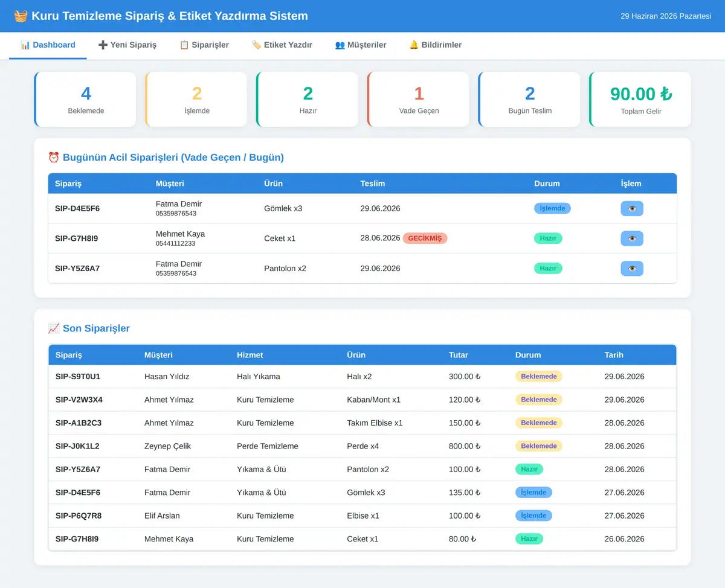Select order SIP-J0K1L2 in Son Siparişler
This screenshot has height=588, width=725.
77,446
